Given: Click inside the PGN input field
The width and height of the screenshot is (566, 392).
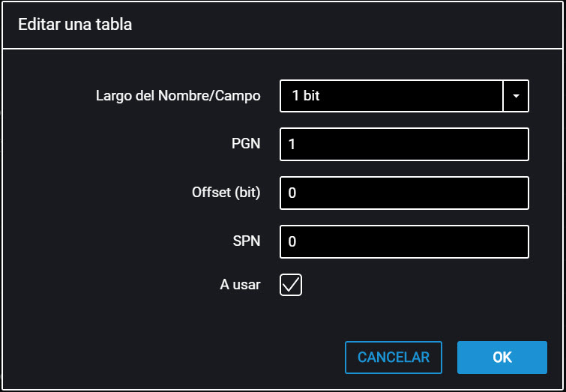Looking at the screenshot, I should click(405, 145).
